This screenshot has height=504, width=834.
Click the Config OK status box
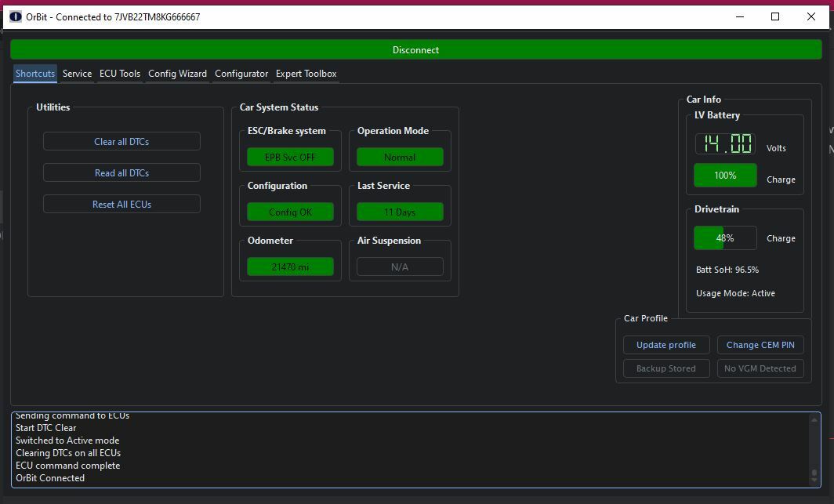(290, 212)
